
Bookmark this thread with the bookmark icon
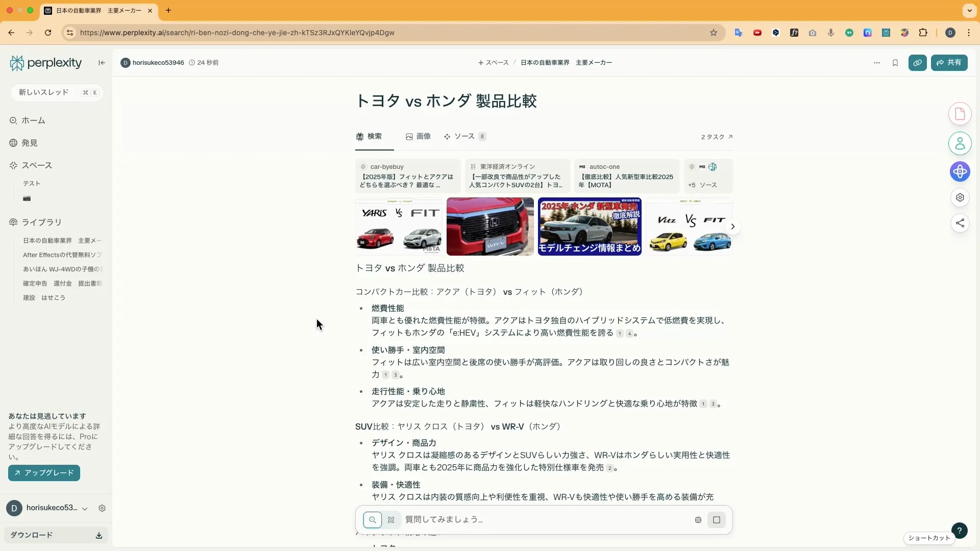(x=895, y=63)
